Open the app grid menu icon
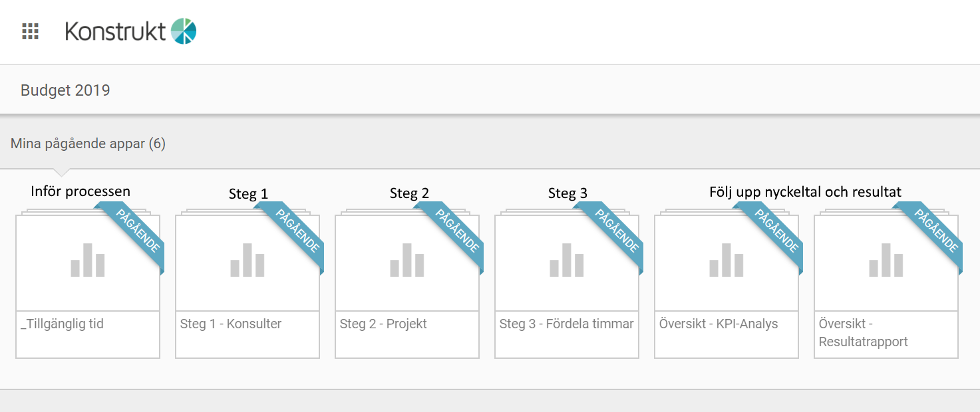The height and width of the screenshot is (412, 980). pyautogui.click(x=31, y=31)
